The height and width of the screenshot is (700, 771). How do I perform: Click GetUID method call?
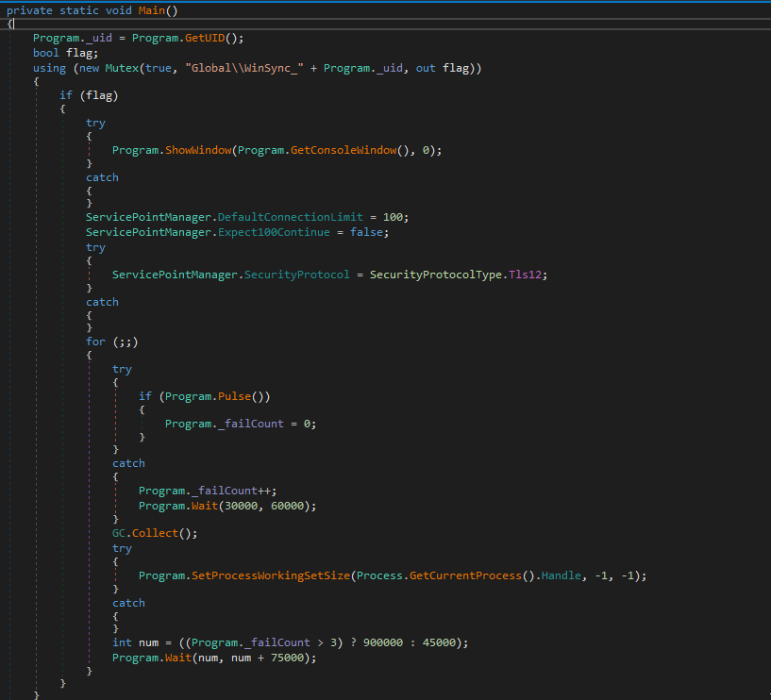(205, 38)
